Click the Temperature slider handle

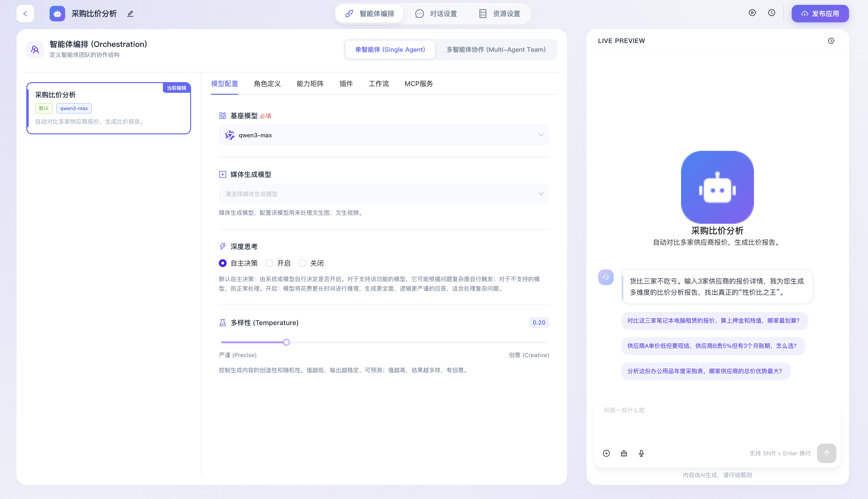pyautogui.click(x=286, y=342)
